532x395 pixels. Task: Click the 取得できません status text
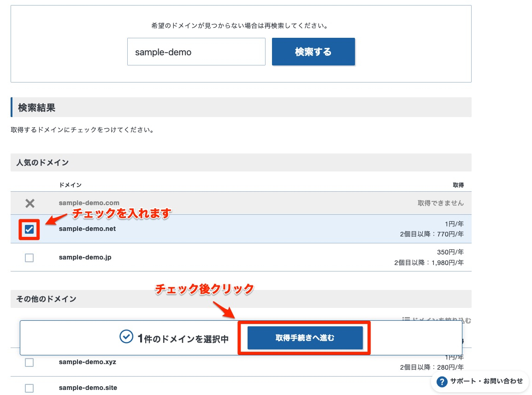[440, 203]
